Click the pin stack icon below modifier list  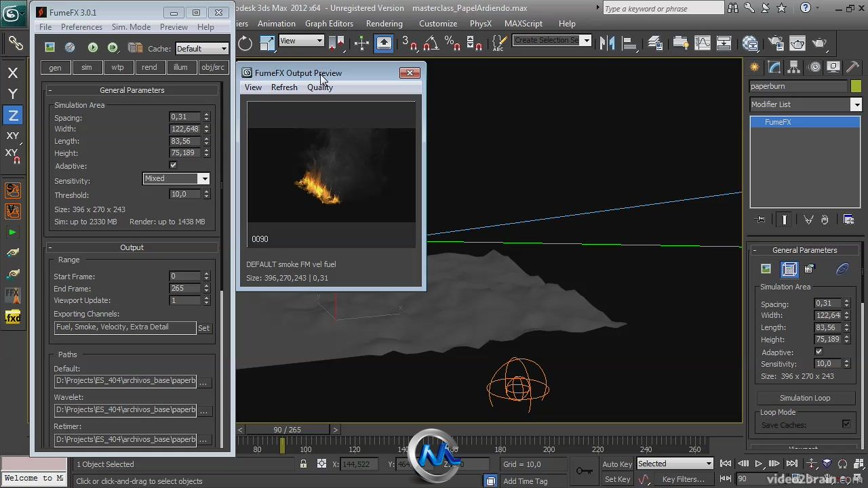761,220
